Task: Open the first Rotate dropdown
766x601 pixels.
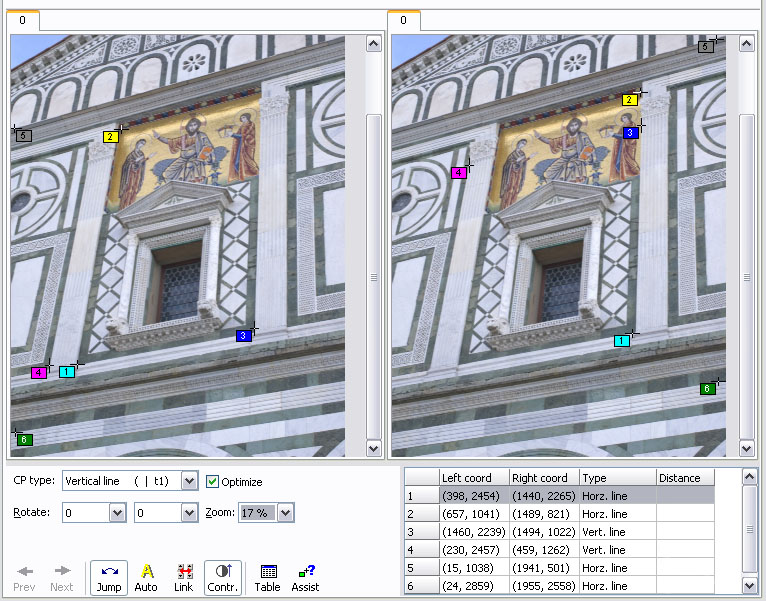Action: pyautogui.click(x=117, y=513)
